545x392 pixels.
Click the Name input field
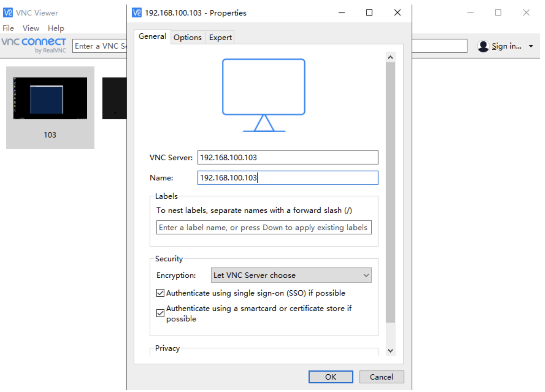(288, 178)
